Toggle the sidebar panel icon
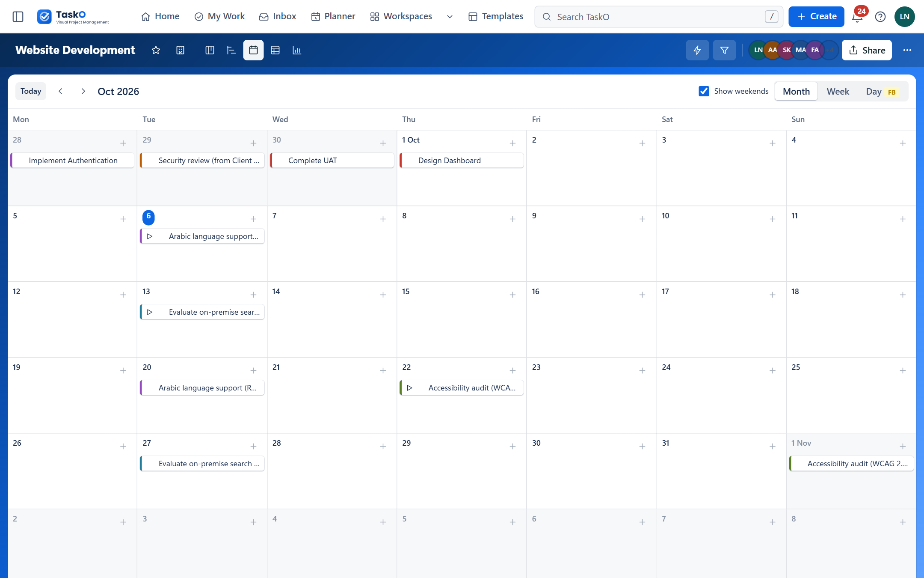The height and width of the screenshot is (578, 924). coord(18,17)
